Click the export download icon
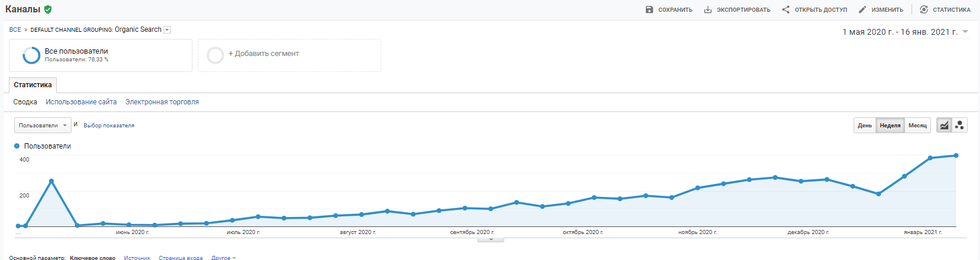The height and width of the screenshot is (260, 980). pyautogui.click(x=708, y=9)
